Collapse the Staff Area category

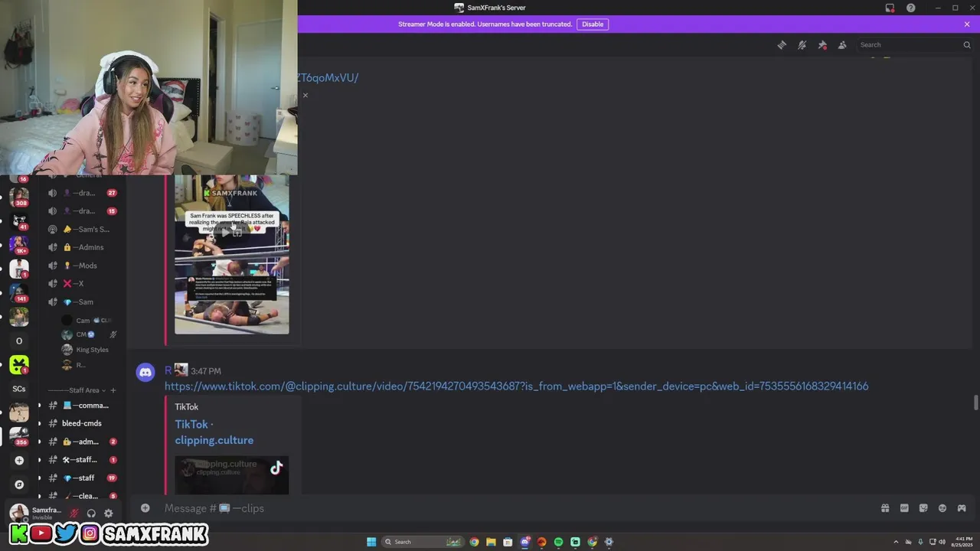pyautogui.click(x=77, y=390)
